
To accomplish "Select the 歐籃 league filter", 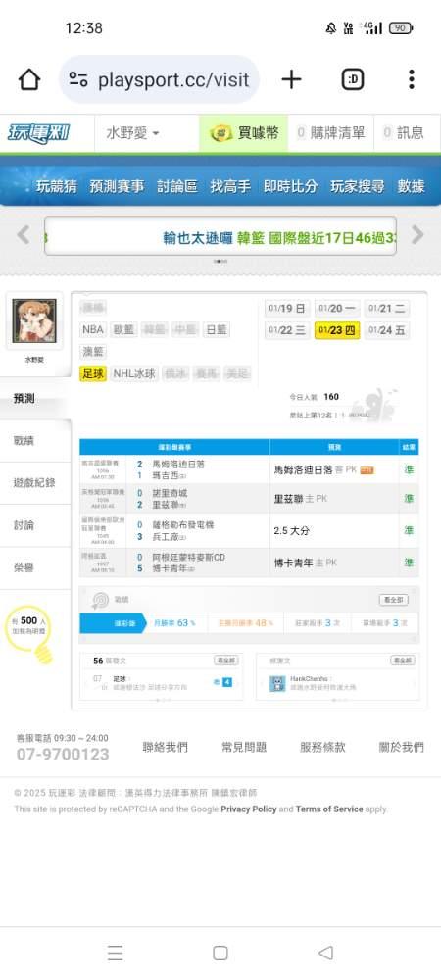I will pyautogui.click(x=123, y=329).
